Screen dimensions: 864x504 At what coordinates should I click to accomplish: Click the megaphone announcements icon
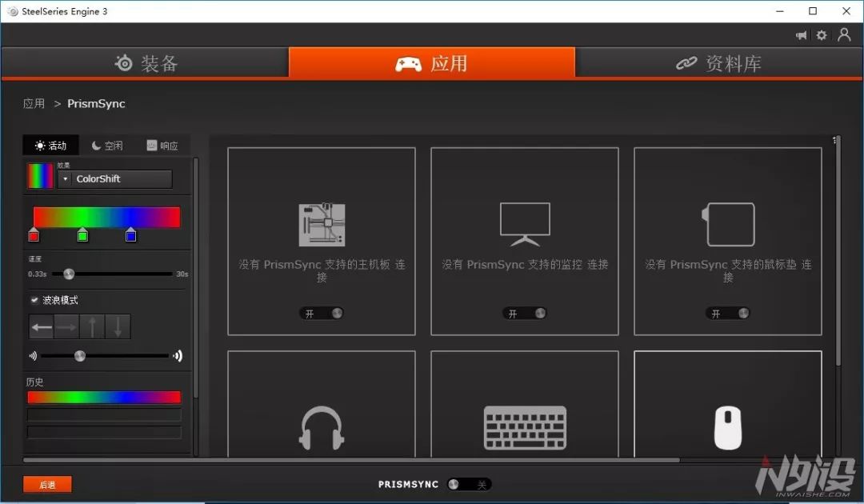point(801,35)
